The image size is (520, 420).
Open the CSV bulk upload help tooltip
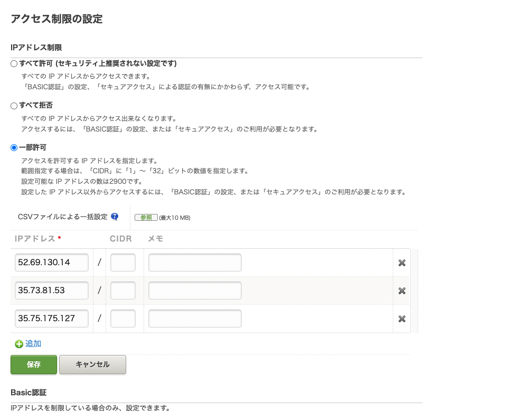pos(114,217)
